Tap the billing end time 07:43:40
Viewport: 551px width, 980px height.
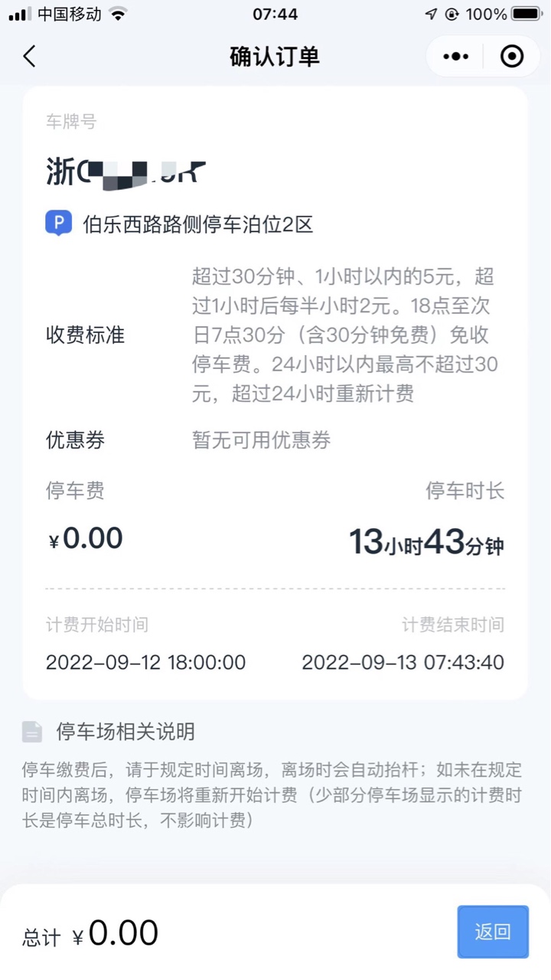coord(403,662)
